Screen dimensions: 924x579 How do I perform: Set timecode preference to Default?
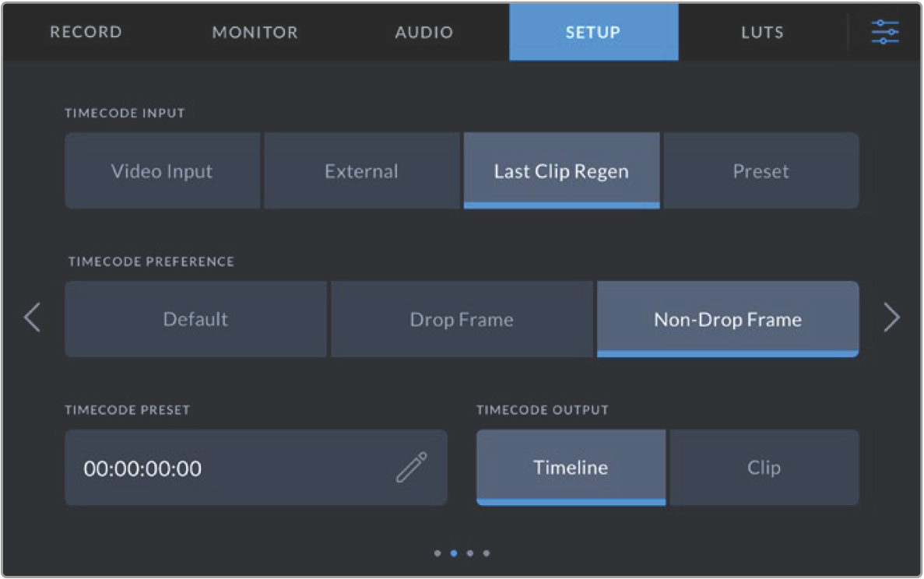tap(195, 319)
